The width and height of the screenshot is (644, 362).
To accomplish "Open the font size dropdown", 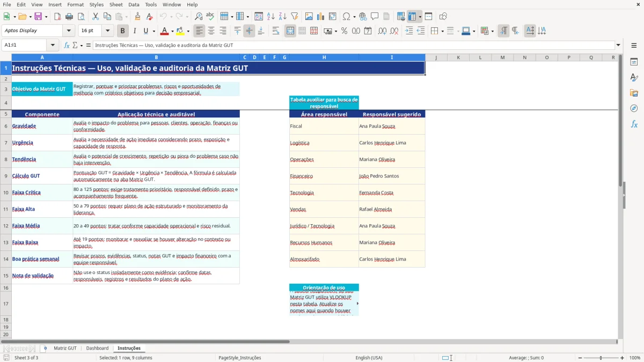I will tap(107, 31).
